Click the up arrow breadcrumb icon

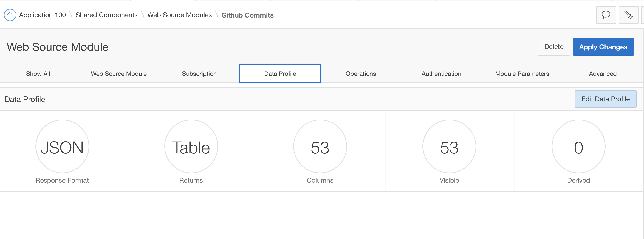pos(10,15)
